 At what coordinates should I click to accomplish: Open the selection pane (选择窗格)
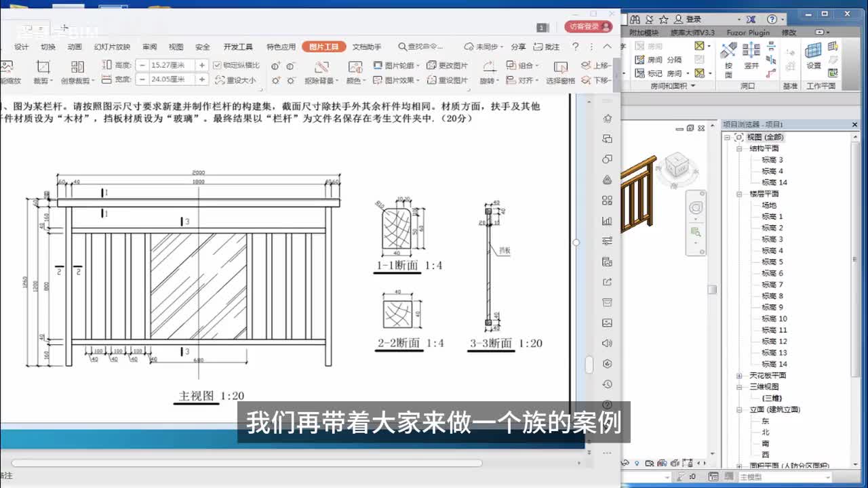560,72
